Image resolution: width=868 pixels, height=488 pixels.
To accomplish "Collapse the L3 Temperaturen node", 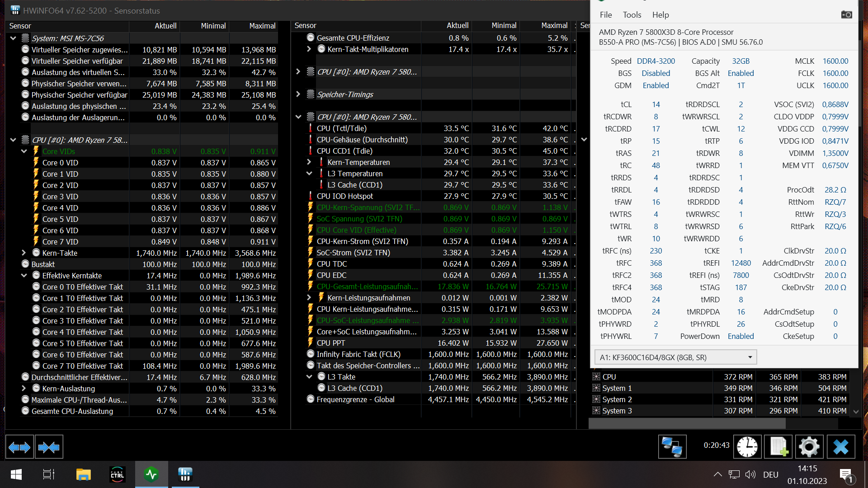I will [x=309, y=174].
